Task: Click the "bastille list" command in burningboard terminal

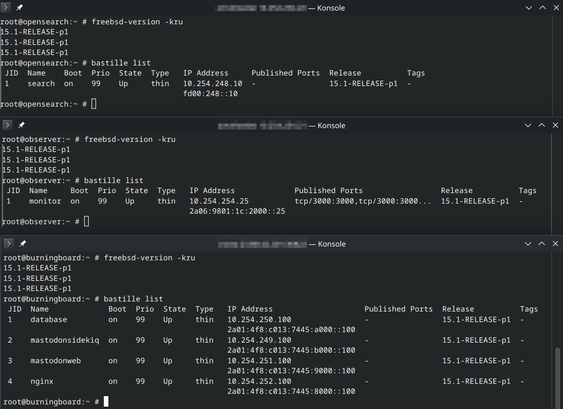Action: [133, 299]
